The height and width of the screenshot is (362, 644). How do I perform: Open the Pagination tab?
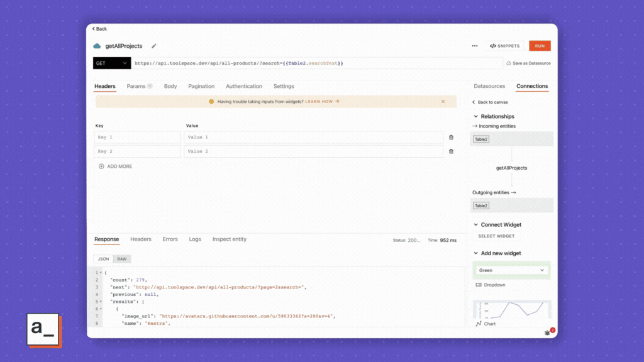[201, 86]
